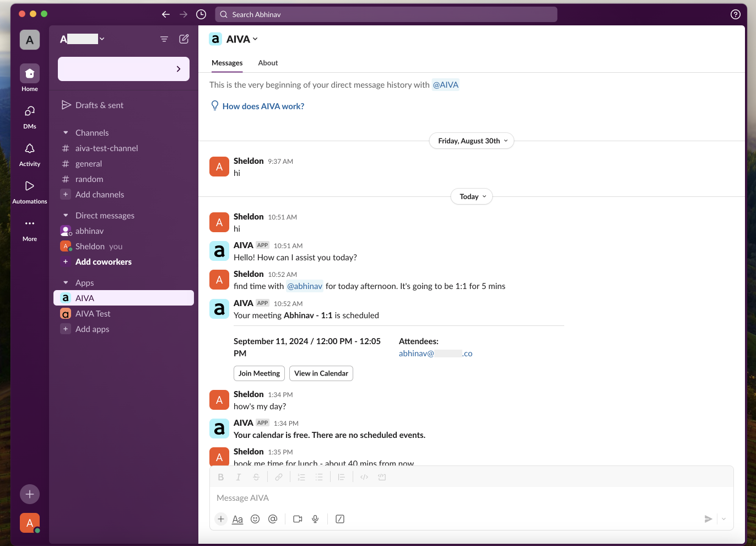Click Add channels
Image resolution: width=756 pixels, height=546 pixels.
coord(123,195)
